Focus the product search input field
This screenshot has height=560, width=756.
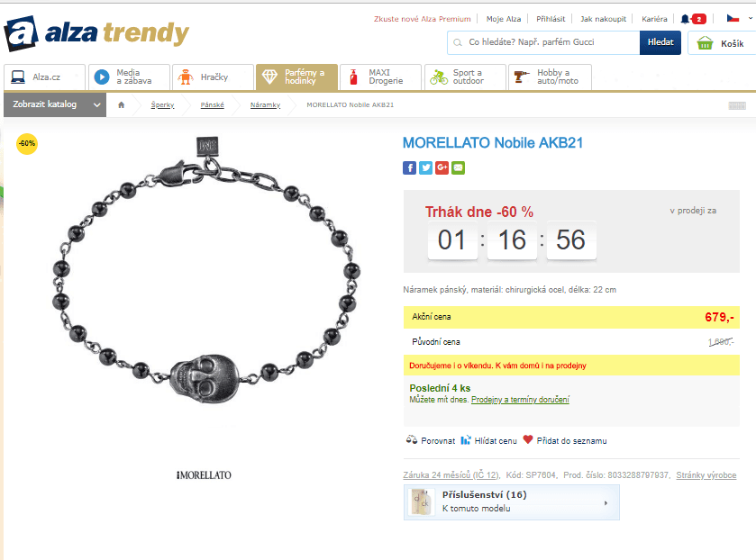pos(543,42)
